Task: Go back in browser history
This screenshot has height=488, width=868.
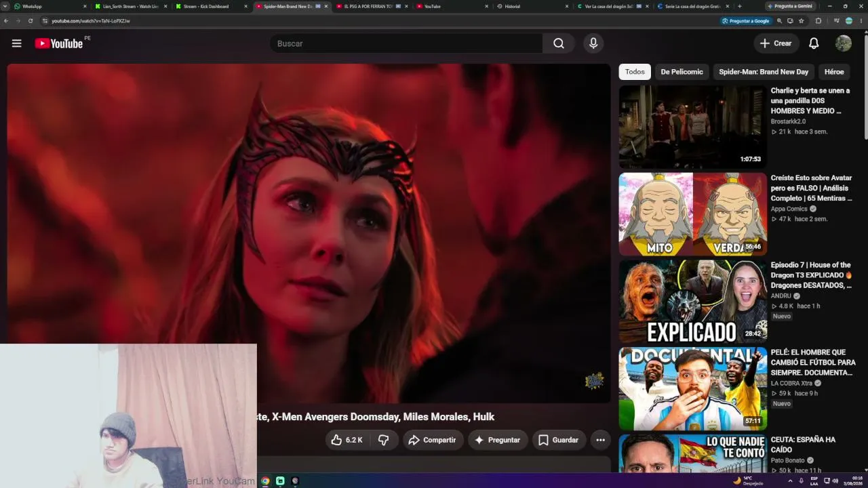Action: click(x=6, y=21)
